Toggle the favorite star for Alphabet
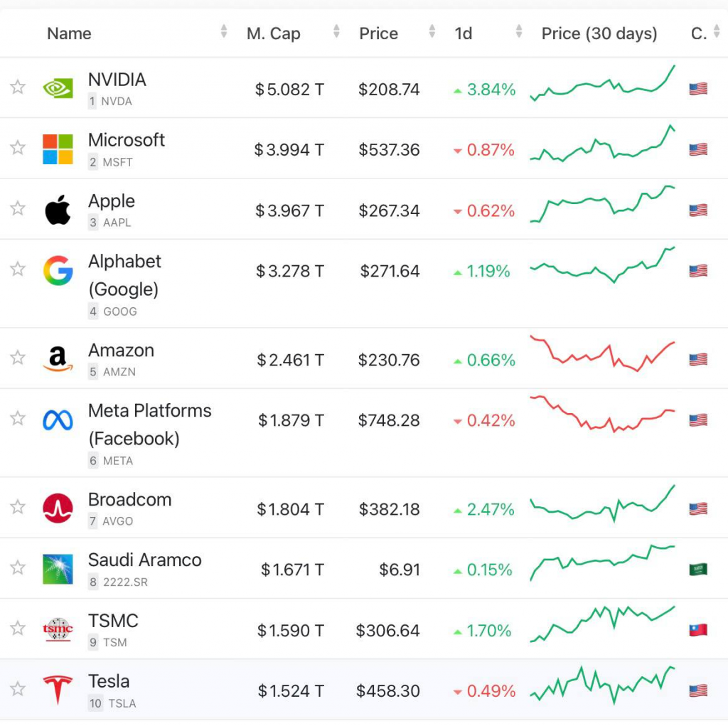The width and height of the screenshot is (728, 726). [x=18, y=269]
